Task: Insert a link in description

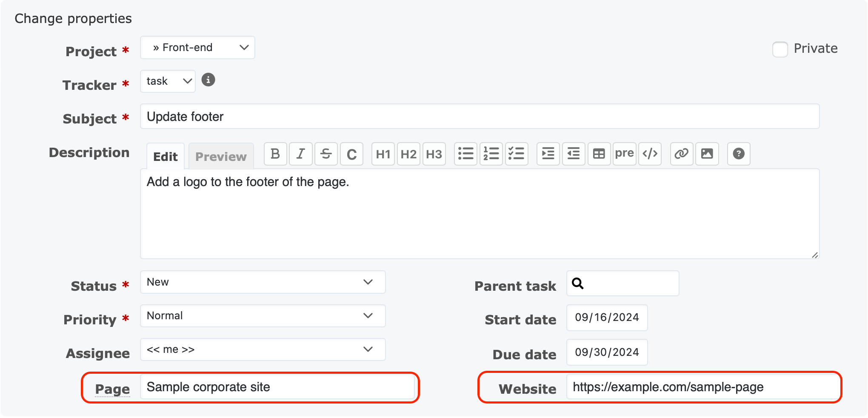Action: coord(681,154)
